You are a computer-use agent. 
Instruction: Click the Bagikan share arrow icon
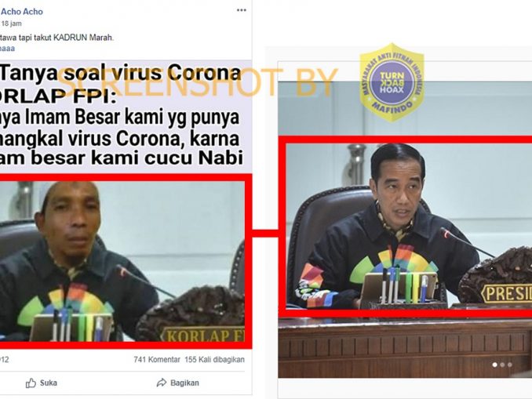(162, 383)
